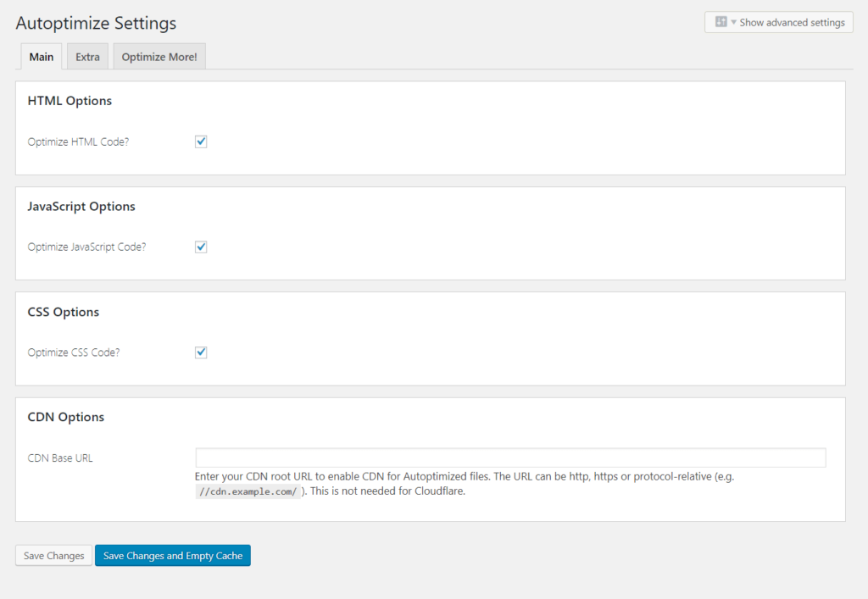Click the CDN Options heading
868x599 pixels.
(66, 417)
